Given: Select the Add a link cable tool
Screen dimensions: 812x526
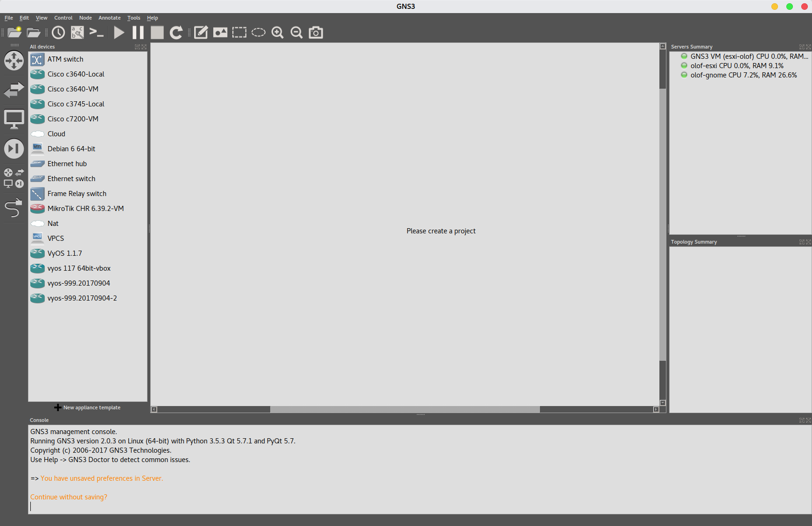Looking at the screenshot, I should click(x=14, y=208).
